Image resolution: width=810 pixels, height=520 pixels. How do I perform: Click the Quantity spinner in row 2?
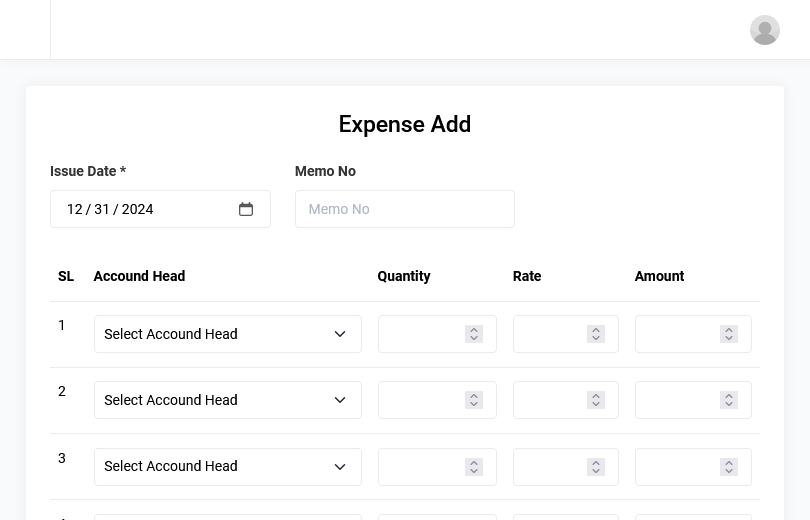474,400
